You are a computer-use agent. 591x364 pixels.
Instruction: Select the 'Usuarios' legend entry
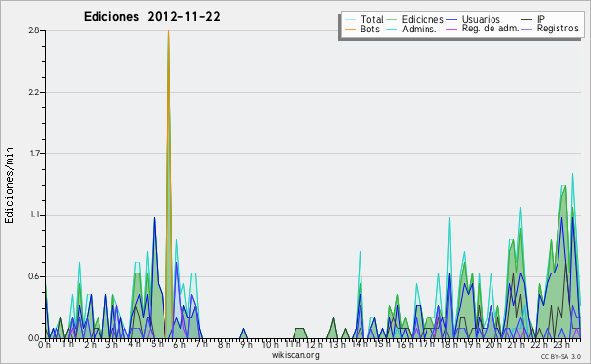coord(481,19)
